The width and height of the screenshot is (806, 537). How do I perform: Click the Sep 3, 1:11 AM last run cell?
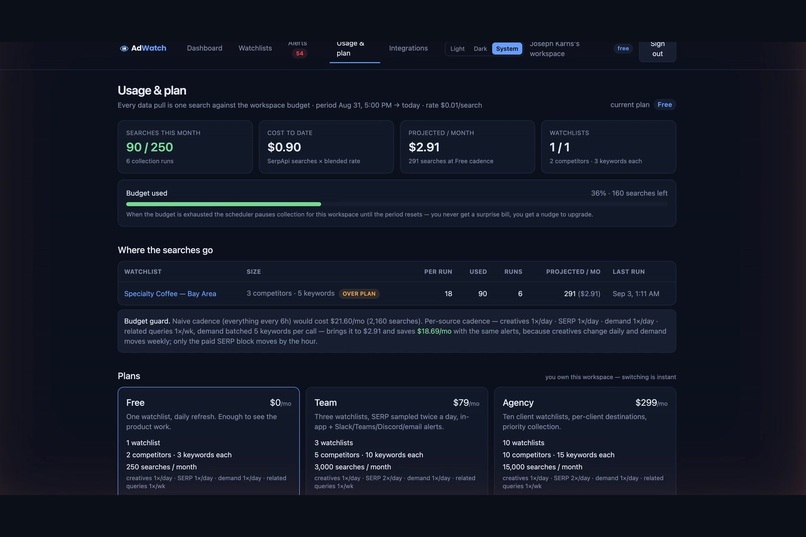(x=636, y=294)
